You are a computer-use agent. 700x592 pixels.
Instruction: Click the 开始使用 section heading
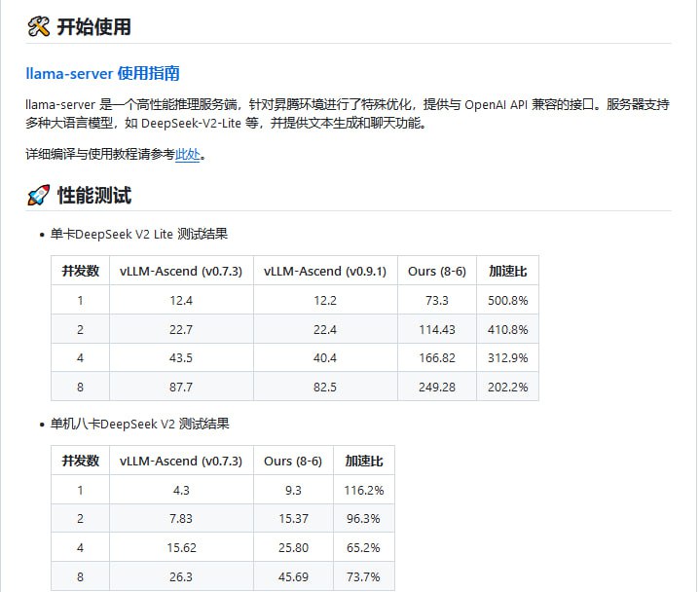pos(93,27)
